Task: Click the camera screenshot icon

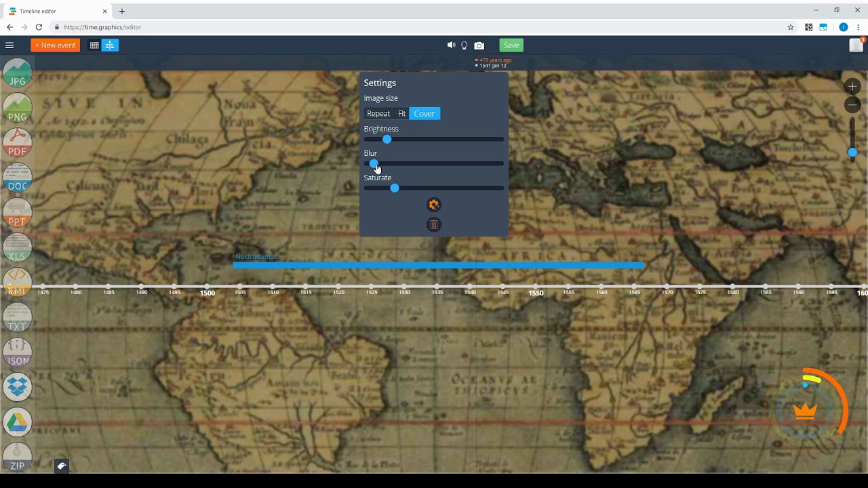Action: coord(479,45)
